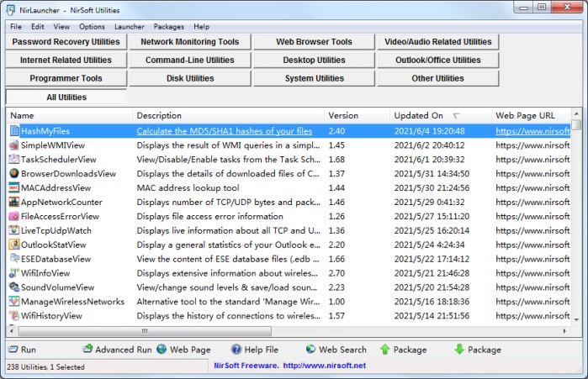588x379 pixels.
Task: Select Web Browser Tools category
Action: [x=315, y=41]
